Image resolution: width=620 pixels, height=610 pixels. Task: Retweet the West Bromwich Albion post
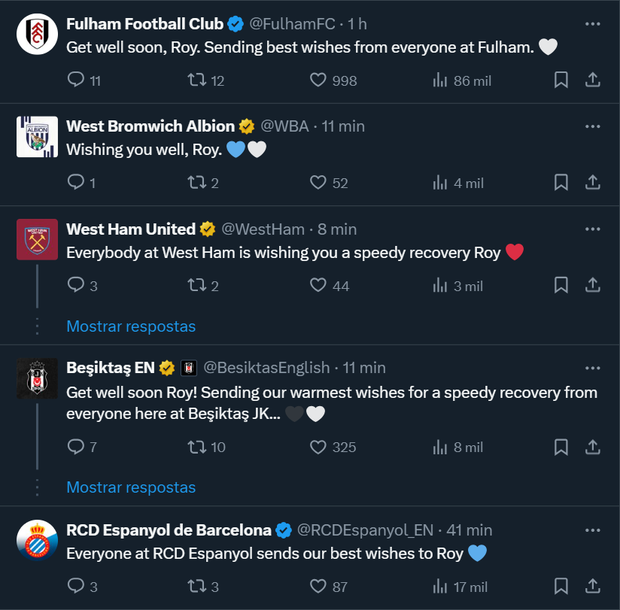[x=197, y=183]
